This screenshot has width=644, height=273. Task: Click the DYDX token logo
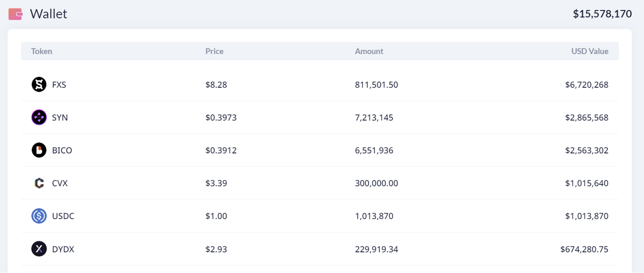tap(39, 249)
